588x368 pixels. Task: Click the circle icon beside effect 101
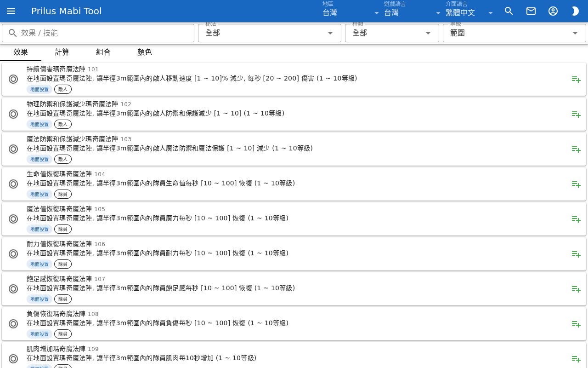pyautogui.click(x=13, y=79)
